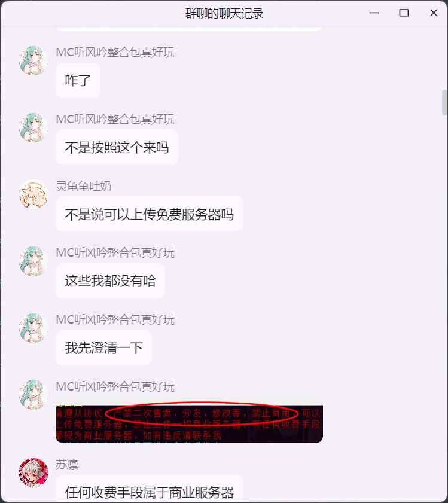This screenshot has height=503, width=448.
Task: Minimize the 群聊的聊天记录 window
Action: tap(374, 13)
